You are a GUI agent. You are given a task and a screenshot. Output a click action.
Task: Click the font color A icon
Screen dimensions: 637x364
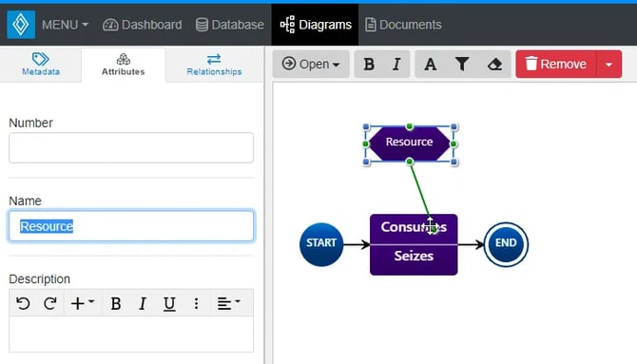(x=431, y=64)
